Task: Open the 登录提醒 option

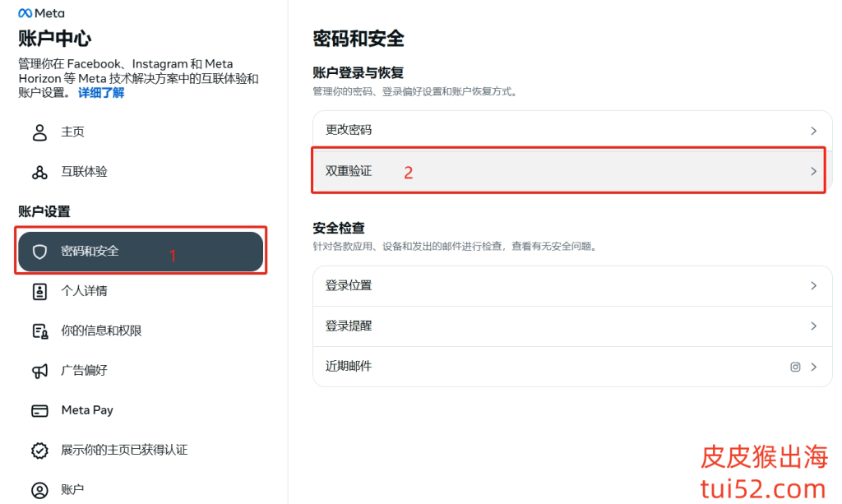Action: point(349,326)
